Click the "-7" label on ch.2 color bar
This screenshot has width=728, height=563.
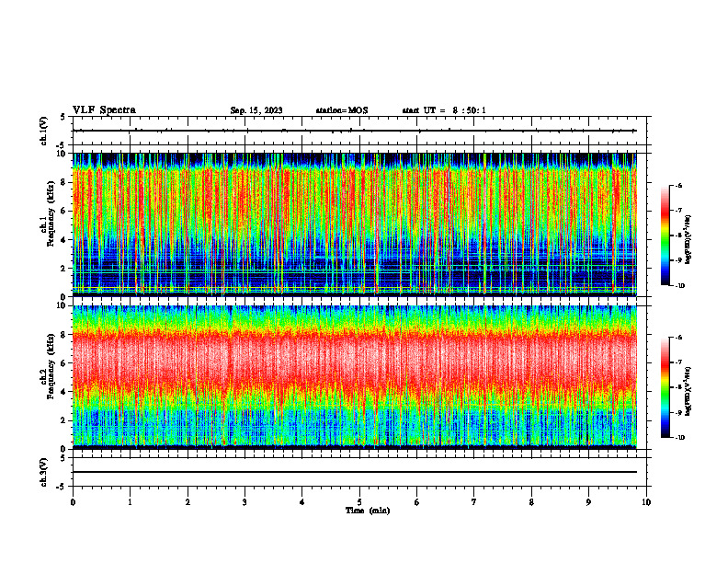coord(678,362)
